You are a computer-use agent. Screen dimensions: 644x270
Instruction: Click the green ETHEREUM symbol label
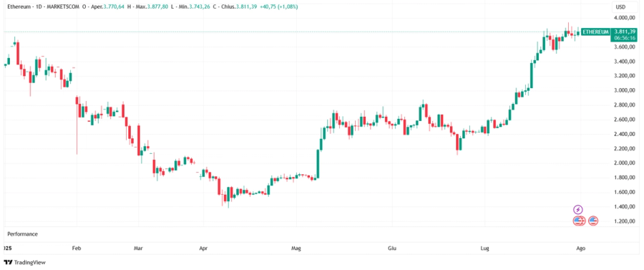coord(595,32)
